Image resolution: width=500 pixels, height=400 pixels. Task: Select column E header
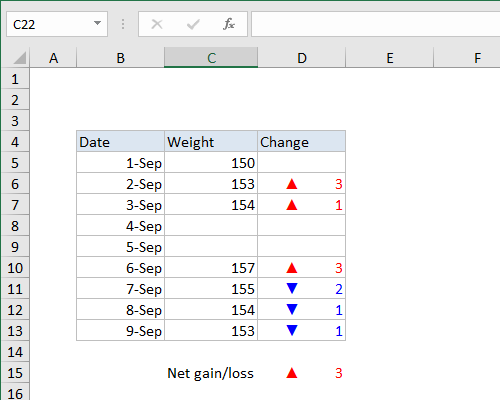pos(390,58)
